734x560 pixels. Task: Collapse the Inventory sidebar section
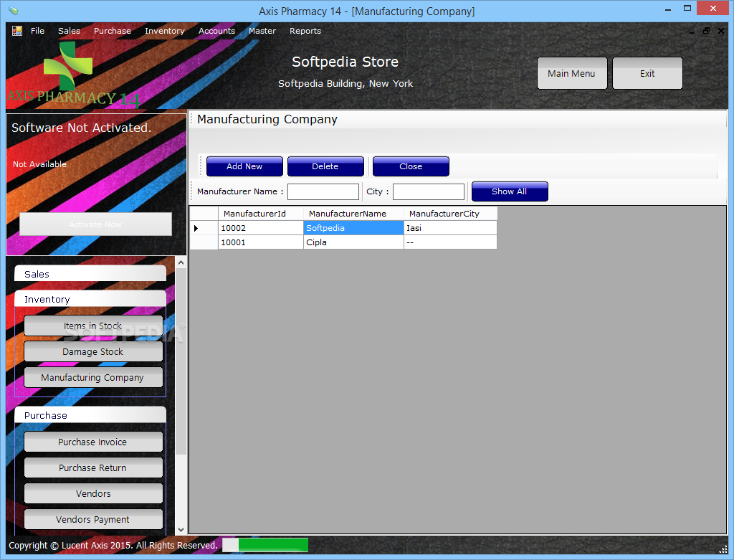[x=90, y=299]
